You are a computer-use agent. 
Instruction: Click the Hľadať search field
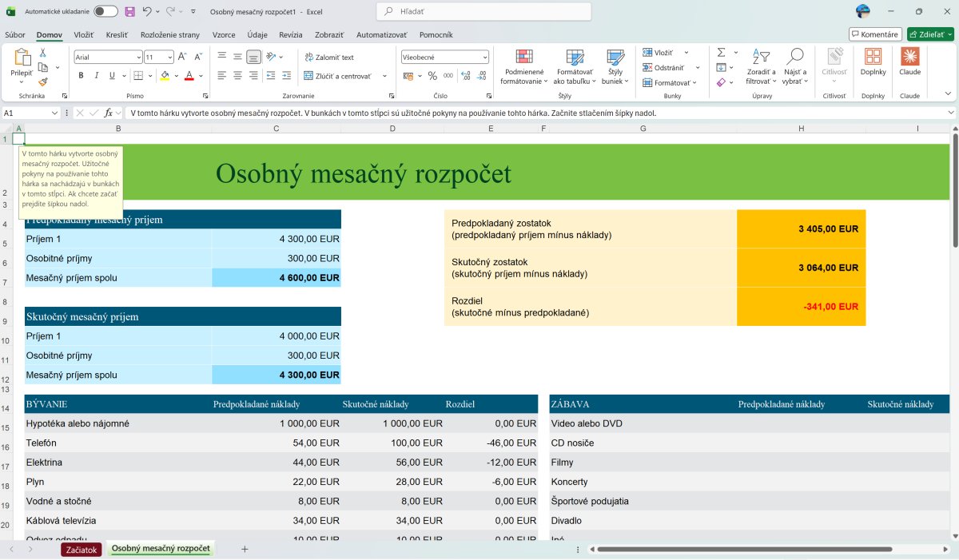483,12
